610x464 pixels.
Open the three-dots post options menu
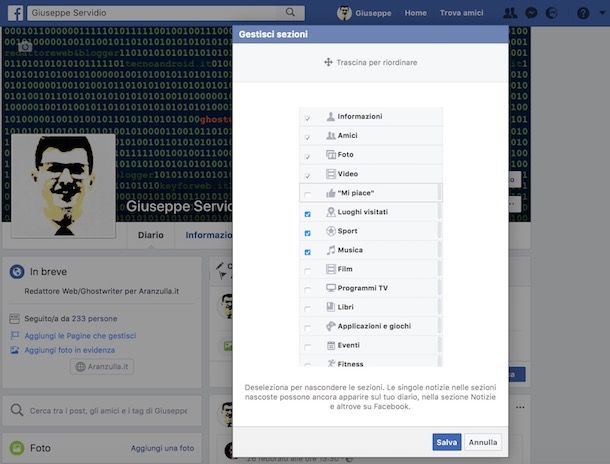pos(520,407)
